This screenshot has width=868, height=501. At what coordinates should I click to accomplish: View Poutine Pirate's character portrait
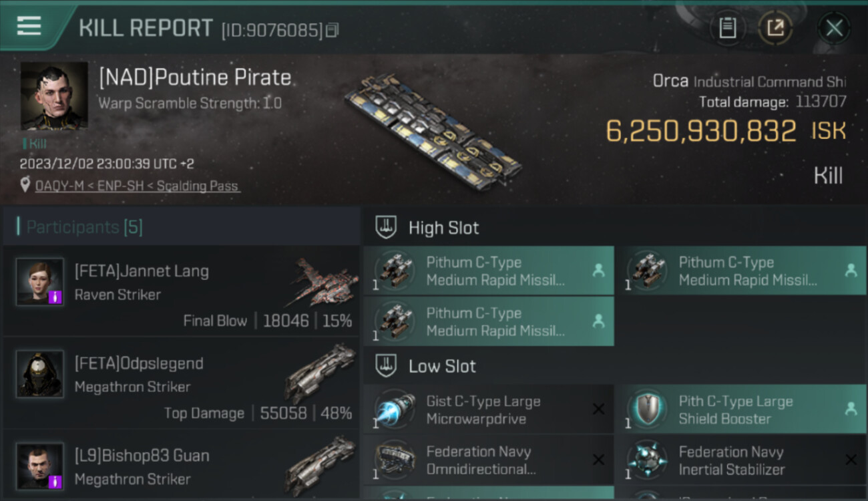click(x=54, y=96)
